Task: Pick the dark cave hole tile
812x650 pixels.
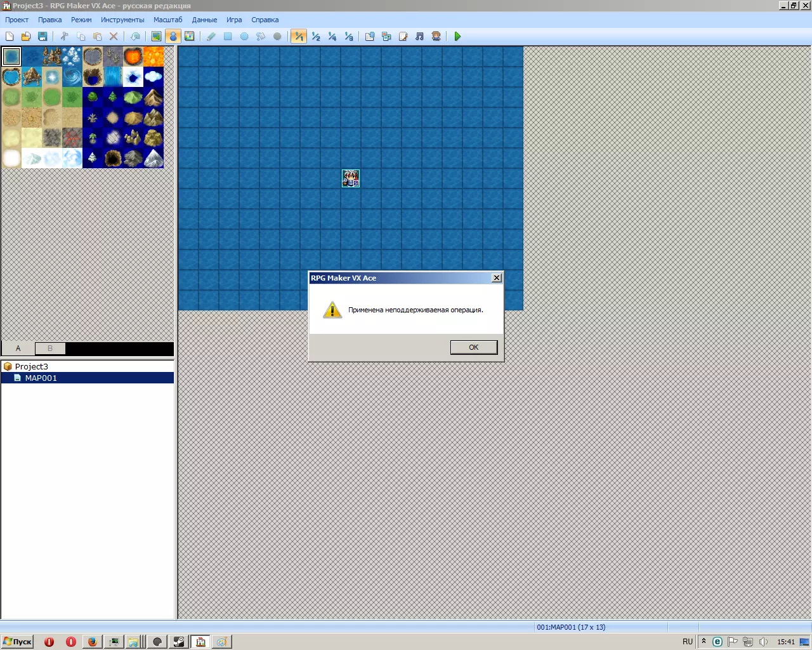Action: pyautogui.click(x=113, y=158)
